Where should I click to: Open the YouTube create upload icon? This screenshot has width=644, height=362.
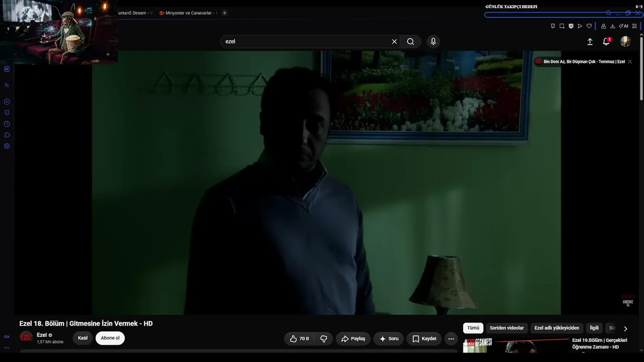coord(590,42)
